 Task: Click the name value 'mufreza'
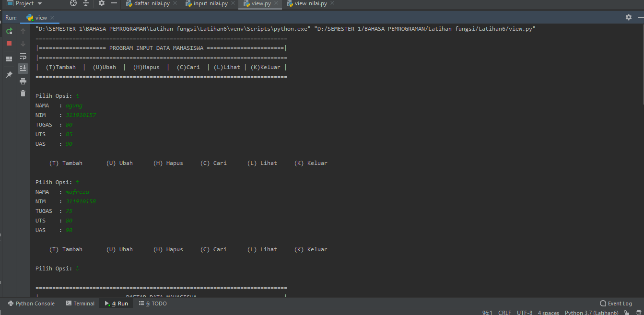pyautogui.click(x=77, y=192)
